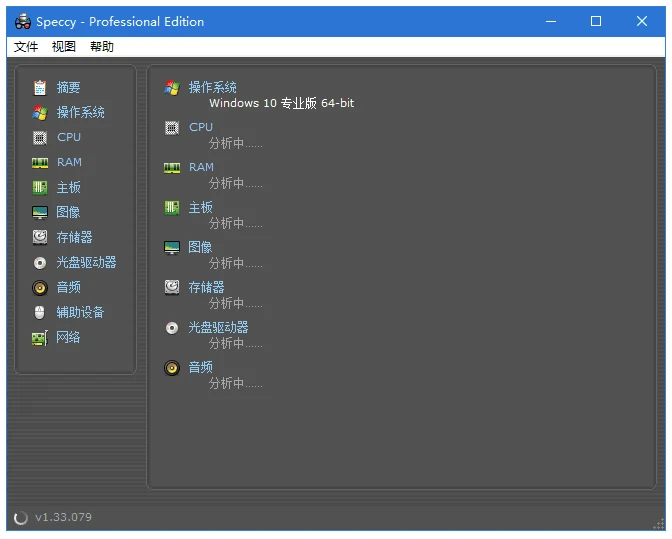
Task: Select 音频 label in the sidebar
Action: [x=69, y=287]
